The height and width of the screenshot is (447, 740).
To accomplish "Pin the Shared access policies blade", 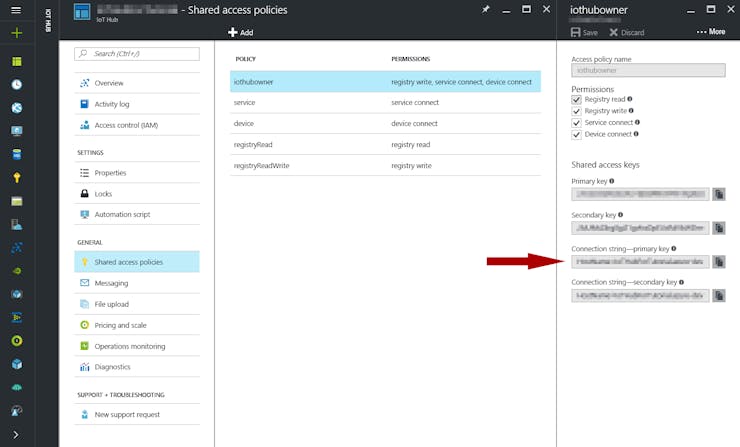I will (485, 9).
